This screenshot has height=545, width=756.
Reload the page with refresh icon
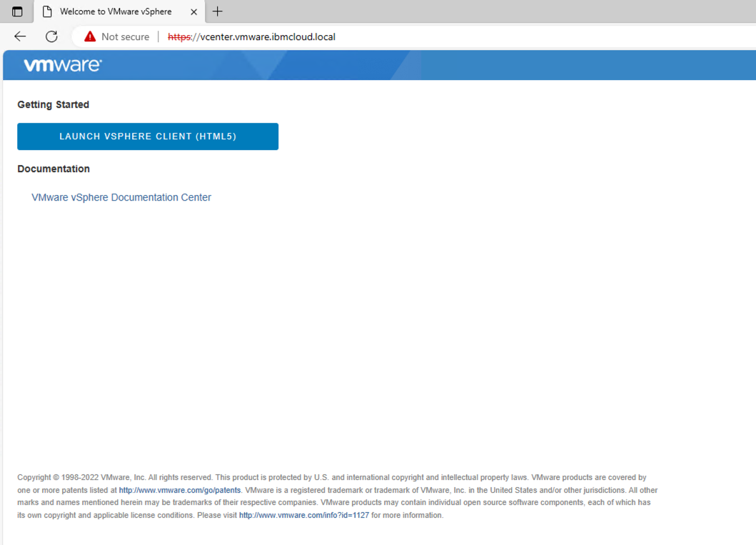(51, 36)
